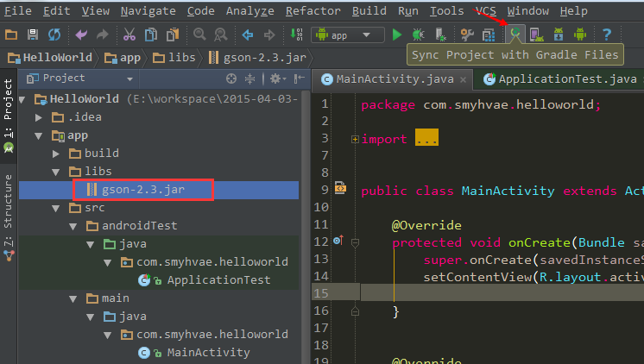This screenshot has width=644, height=364.
Task: Click app in the breadcrumb bar
Action: click(x=123, y=58)
